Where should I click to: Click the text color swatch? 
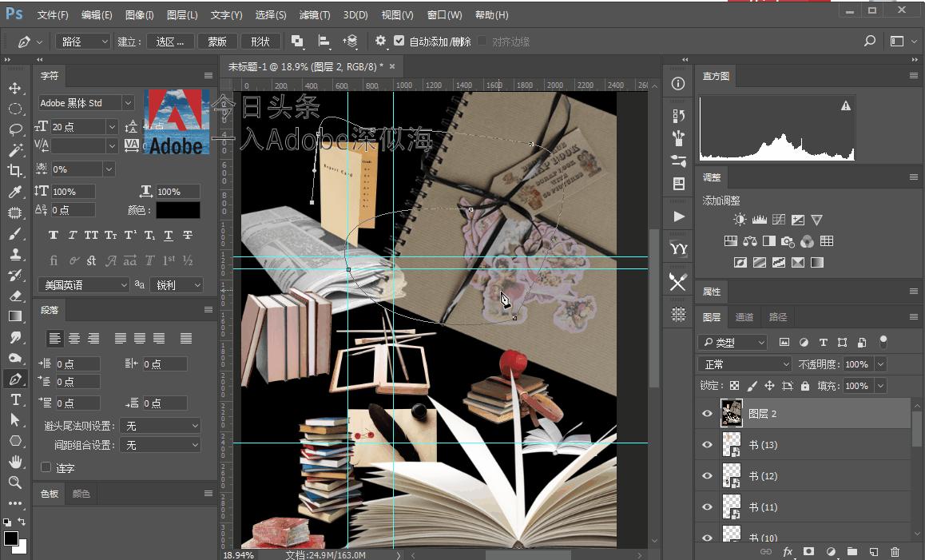(x=177, y=210)
